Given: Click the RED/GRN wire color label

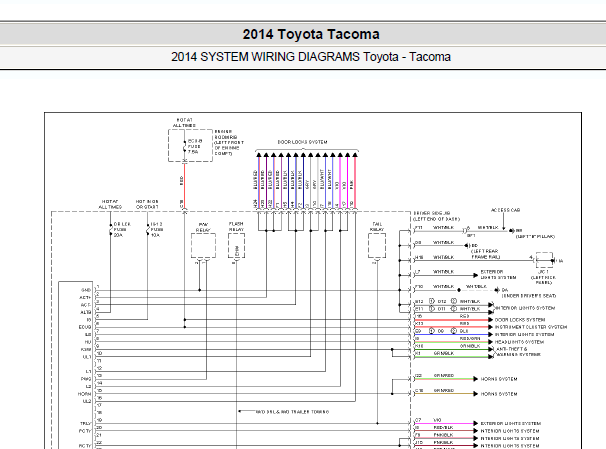Looking at the screenshot, I should point(470,338).
